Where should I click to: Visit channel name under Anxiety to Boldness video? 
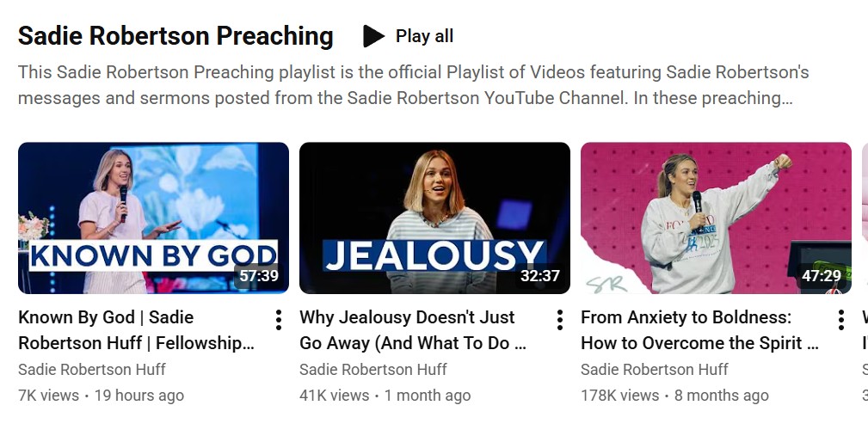[655, 370]
